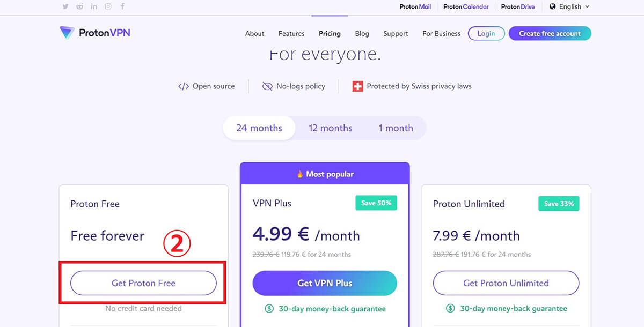
Task: Switch to 12 months billing
Action: (331, 128)
